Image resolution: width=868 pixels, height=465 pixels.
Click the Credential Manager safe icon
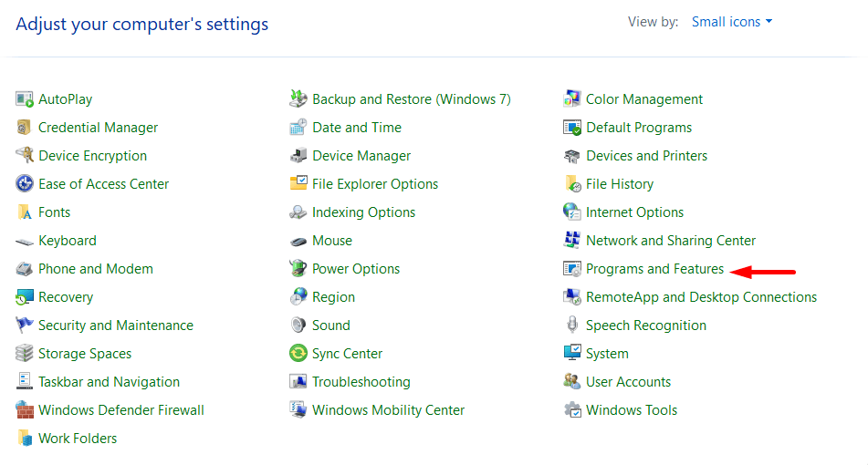click(x=25, y=128)
